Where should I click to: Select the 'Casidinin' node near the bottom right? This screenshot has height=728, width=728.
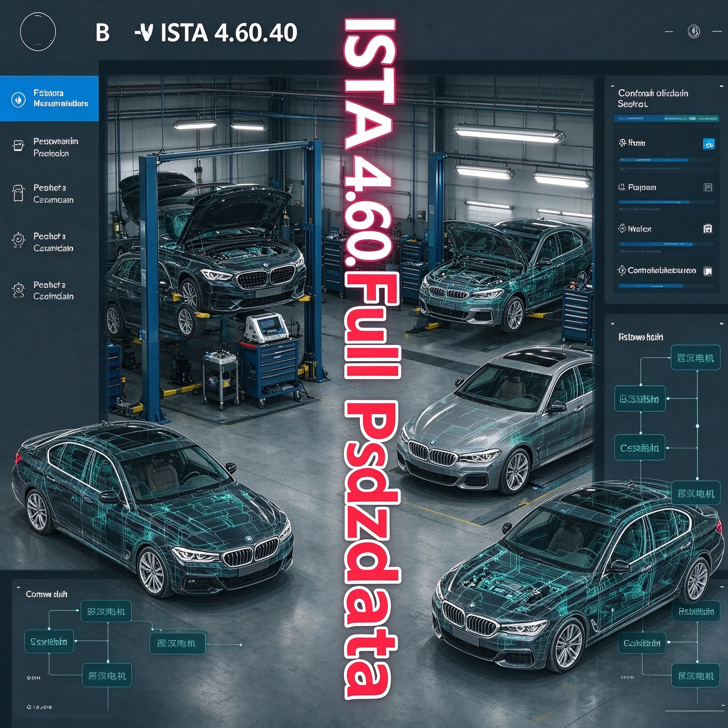coord(642,643)
